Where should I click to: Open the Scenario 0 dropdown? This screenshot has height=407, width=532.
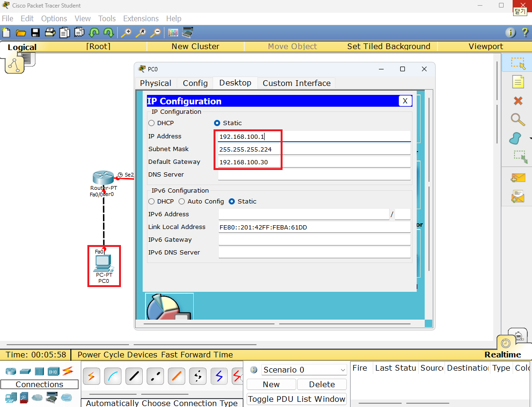point(304,370)
